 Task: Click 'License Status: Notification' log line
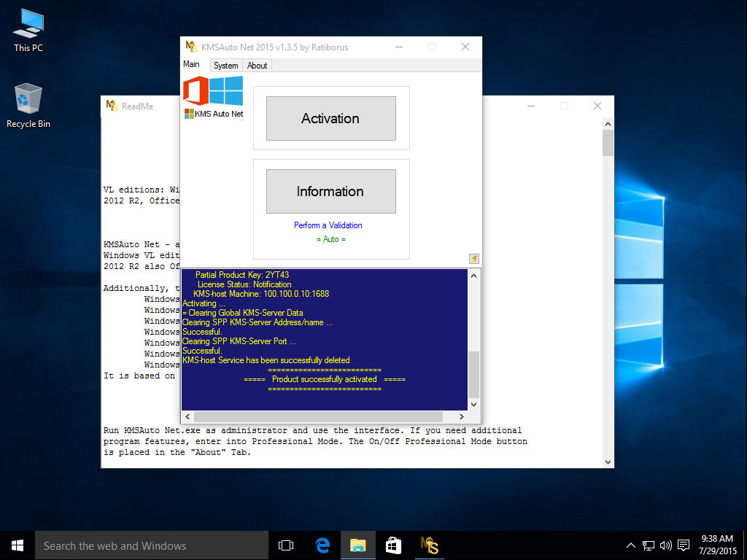(244, 284)
